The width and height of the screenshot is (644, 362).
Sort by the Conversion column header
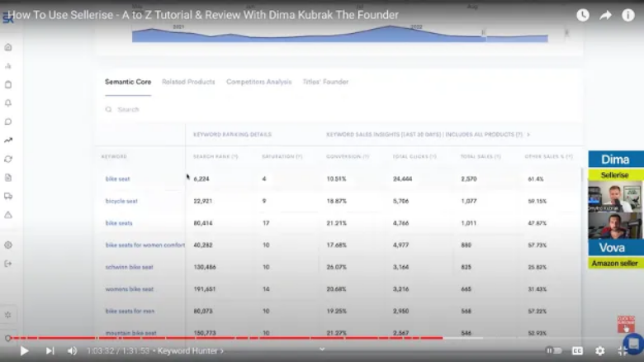point(348,157)
